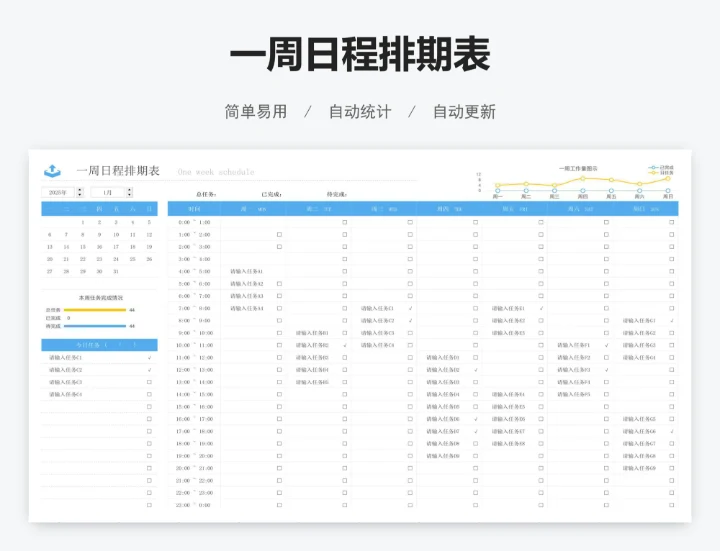Select task cell 请输入任务C4 in the Wednesday column

coord(377,345)
